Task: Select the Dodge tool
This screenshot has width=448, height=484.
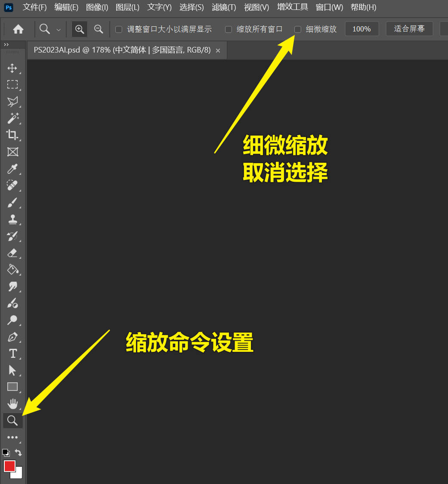Action: coord(12,320)
